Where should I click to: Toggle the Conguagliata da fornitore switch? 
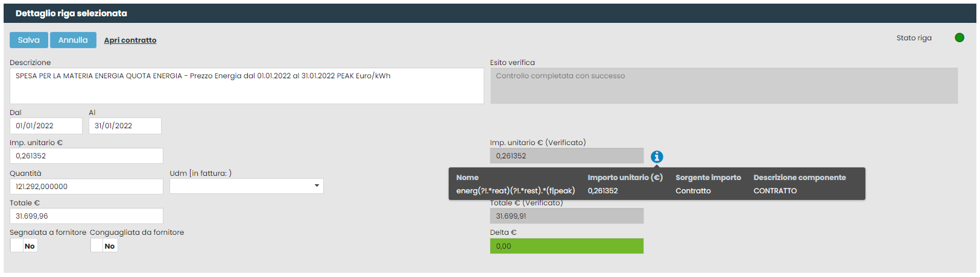(104, 246)
